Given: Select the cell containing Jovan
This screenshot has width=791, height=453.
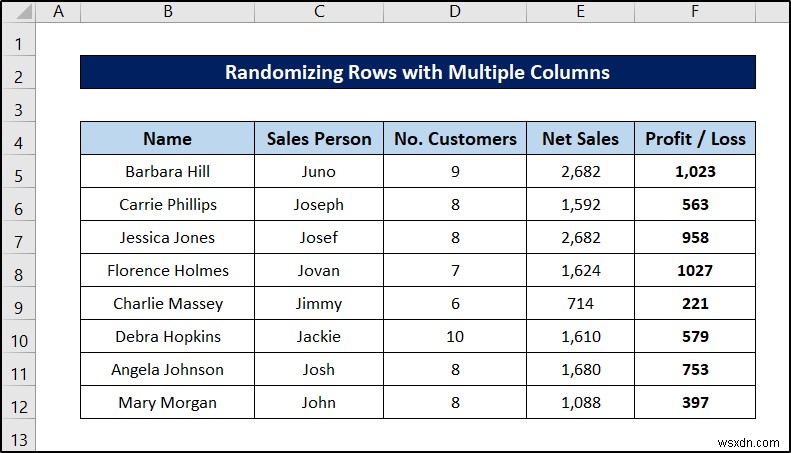Looking at the screenshot, I should click(x=319, y=271).
